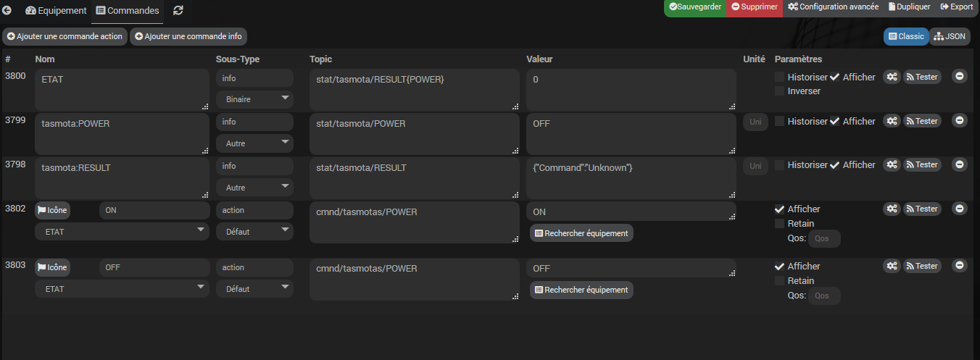980x360 pixels.
Task: Remove the tasmota:RESULT command row
Action: (x=959, y=164)
